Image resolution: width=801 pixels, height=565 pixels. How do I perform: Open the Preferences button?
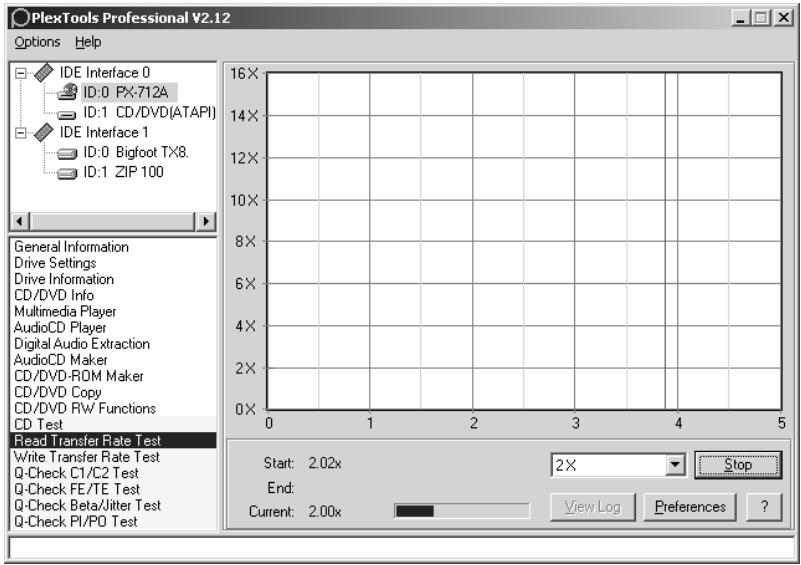point(690,507)
